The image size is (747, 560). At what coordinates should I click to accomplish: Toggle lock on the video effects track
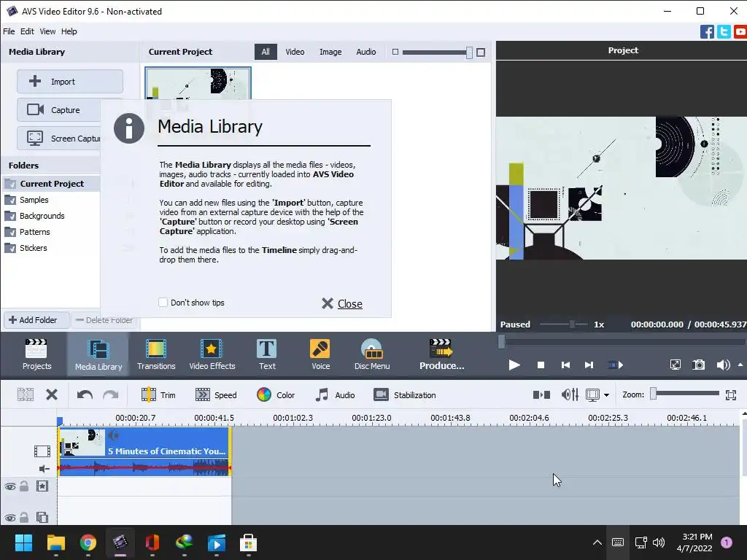tap(24, 486)
